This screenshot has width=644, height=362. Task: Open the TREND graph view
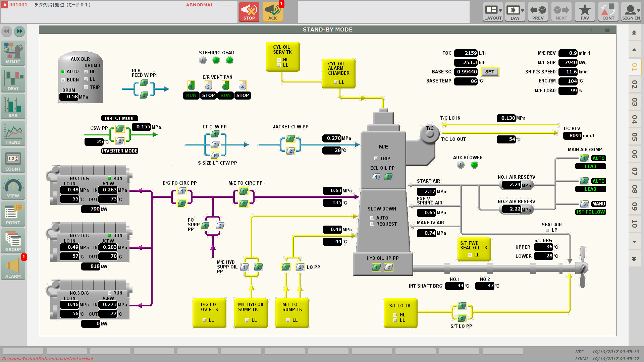[13, 133]
